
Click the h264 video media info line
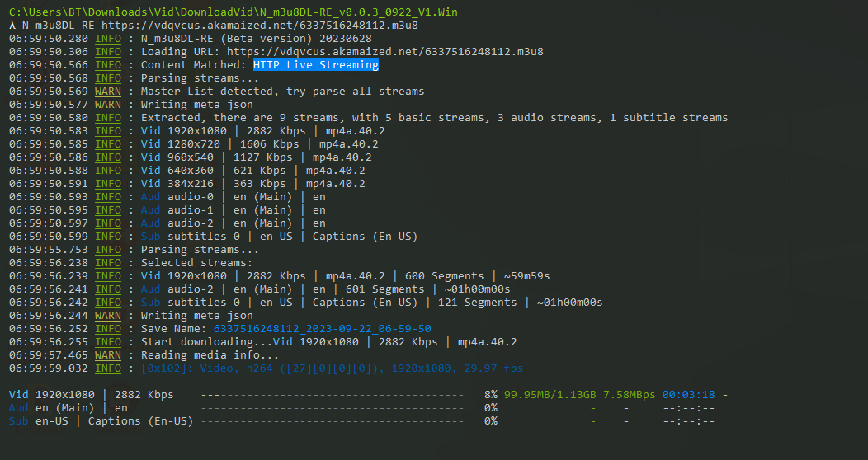(x=332, y=368)
